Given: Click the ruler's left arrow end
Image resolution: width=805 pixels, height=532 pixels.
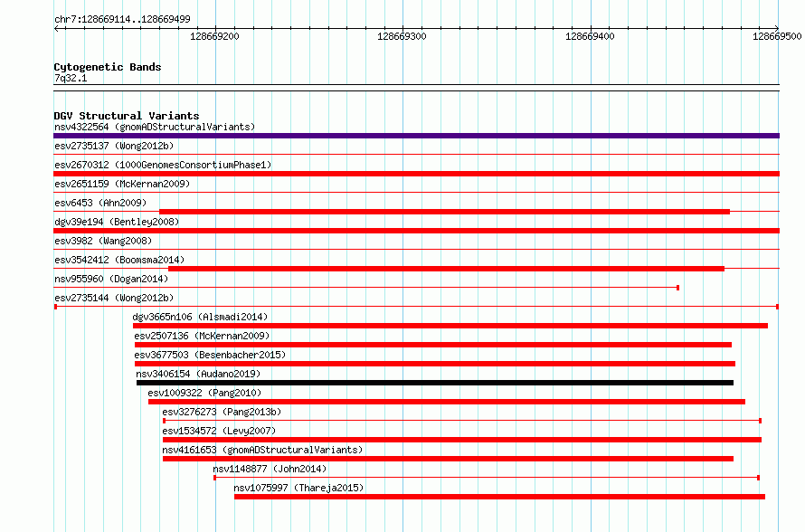Looking at the screenshot, I should [x=56, y=29].
